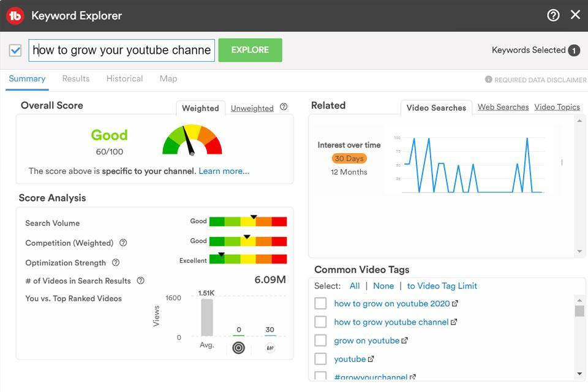Image resolution: width=588 pixels, height=392 pixels.
Task: Click external link icon after 'youtube' tag
Action: 371,359
